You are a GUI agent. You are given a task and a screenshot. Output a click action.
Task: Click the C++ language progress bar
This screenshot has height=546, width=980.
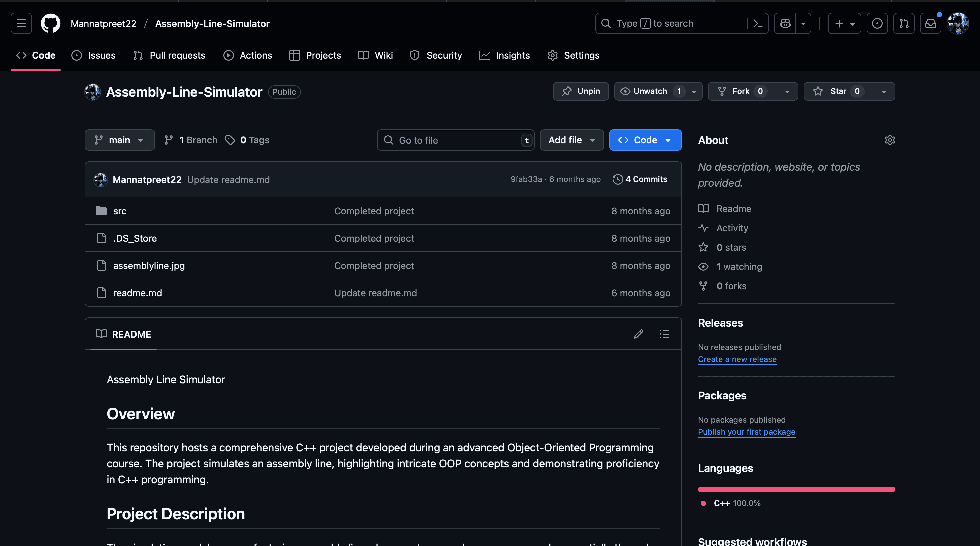[x=796, y=489]
